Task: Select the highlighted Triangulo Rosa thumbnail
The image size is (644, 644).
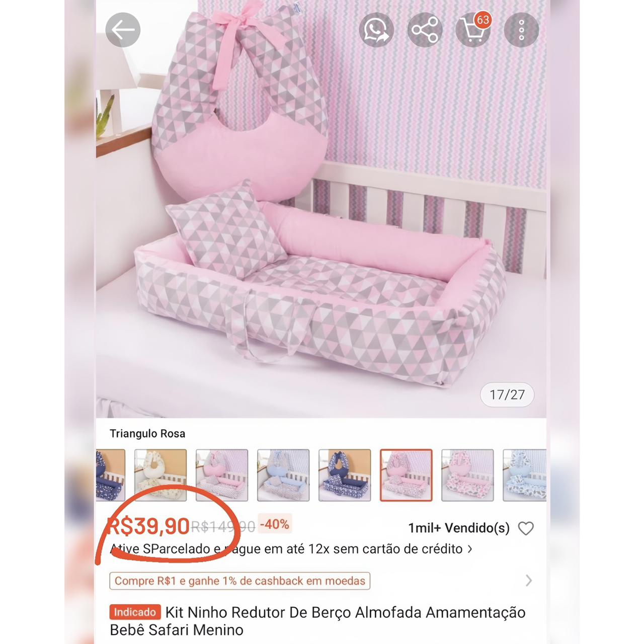Action: coord(406,475)
